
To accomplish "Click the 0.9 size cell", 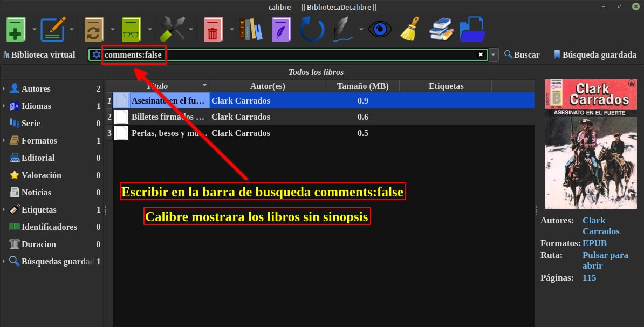I will click(362, 101).
